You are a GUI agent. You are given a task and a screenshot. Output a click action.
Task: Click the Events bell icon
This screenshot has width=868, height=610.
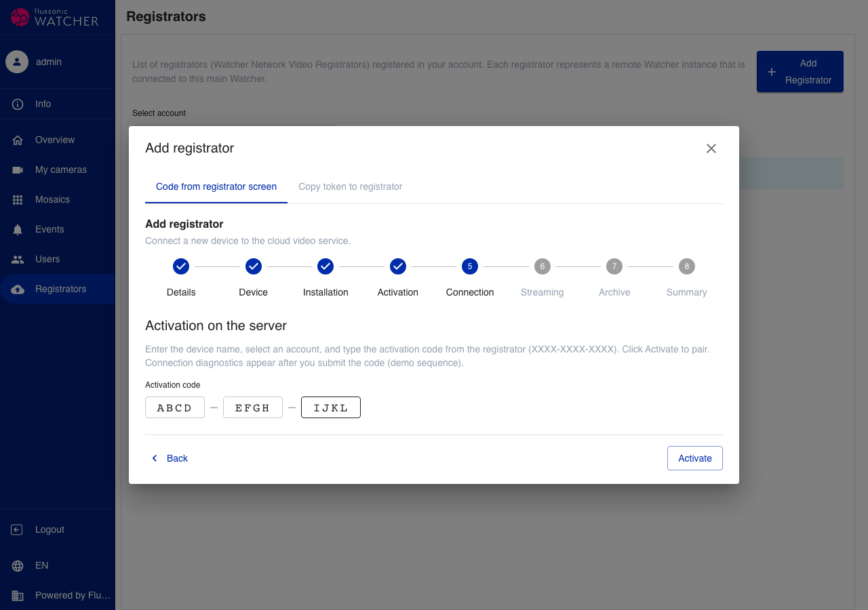point(18,230)
